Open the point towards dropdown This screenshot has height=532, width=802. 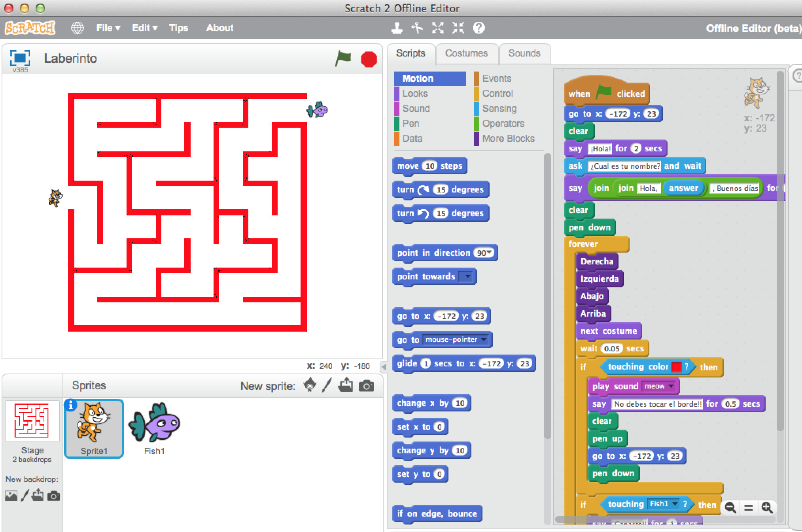pos(467,276)
